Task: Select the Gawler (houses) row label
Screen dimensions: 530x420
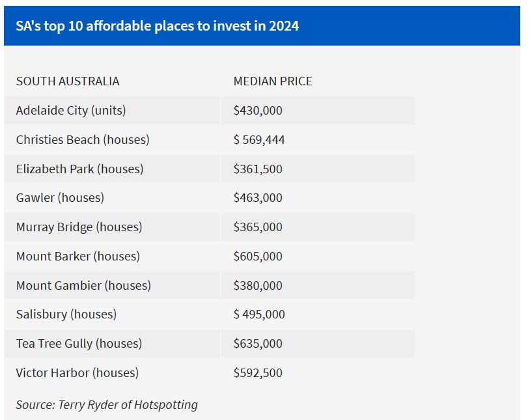Action: click(x=60, y=198)
